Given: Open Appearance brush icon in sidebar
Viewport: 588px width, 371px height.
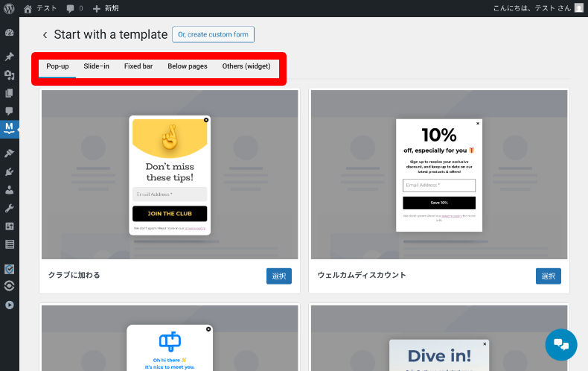Looking at the screenshot, I should tap(10, 153).
